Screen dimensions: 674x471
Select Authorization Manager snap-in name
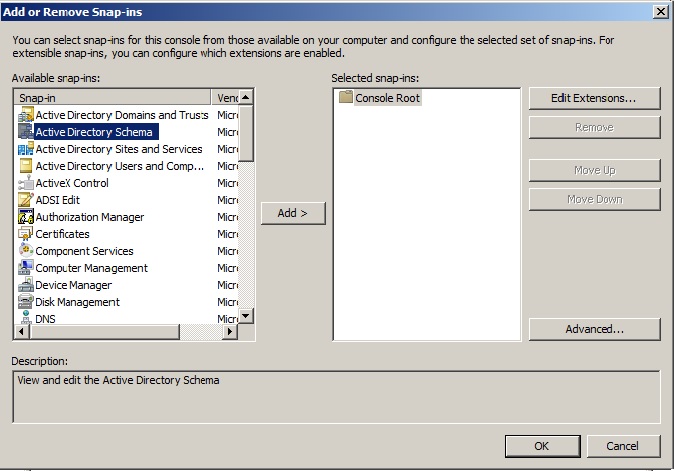pos(90,217)
